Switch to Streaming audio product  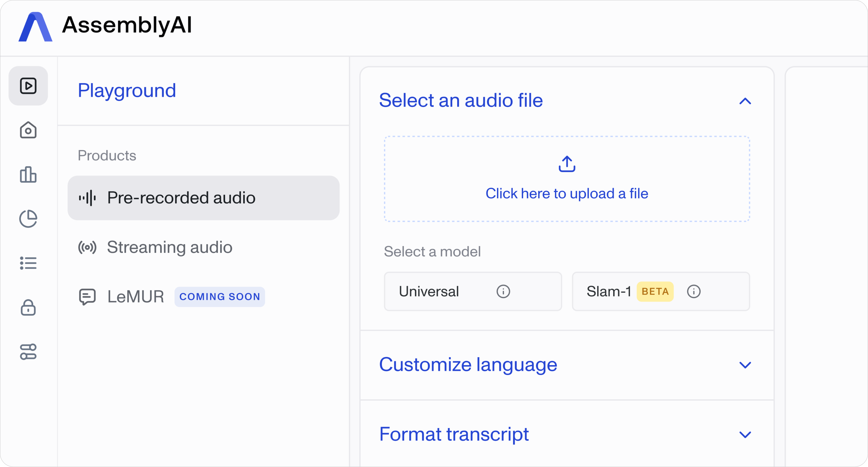pyautogui.click(x=169, y=247)
